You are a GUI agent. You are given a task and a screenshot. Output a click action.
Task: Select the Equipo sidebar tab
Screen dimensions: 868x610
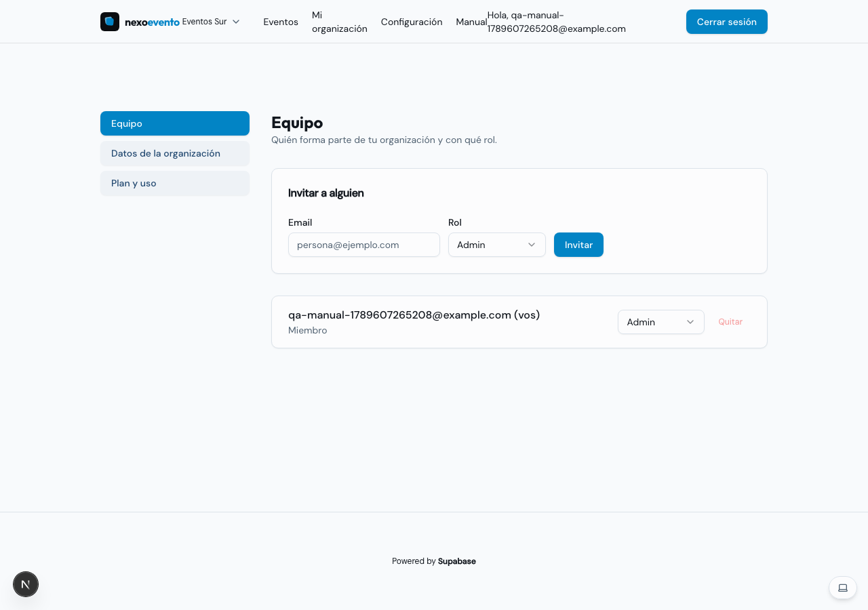pyautogui.click(x=175, y=123)
